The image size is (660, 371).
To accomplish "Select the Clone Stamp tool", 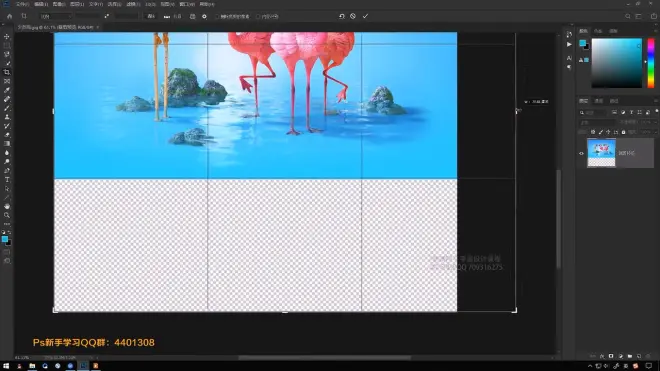I will tap(7, 117).
